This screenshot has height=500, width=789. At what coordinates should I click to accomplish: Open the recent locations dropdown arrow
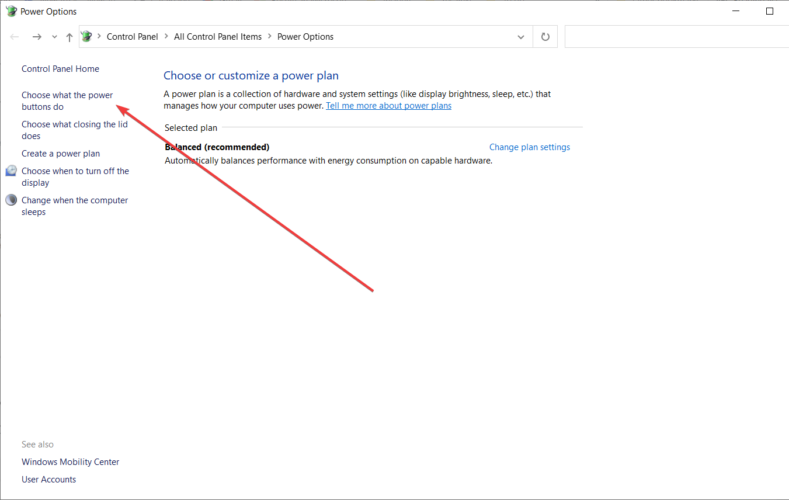[54, 37]
